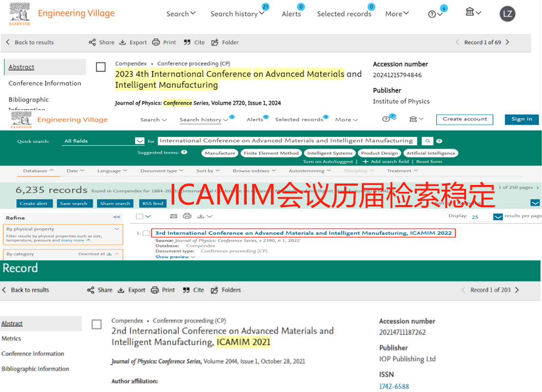The height and width of the screenshot is (392, 542).
Task: Select Conference Information tab below Metrics
Action: coord(33,354)
